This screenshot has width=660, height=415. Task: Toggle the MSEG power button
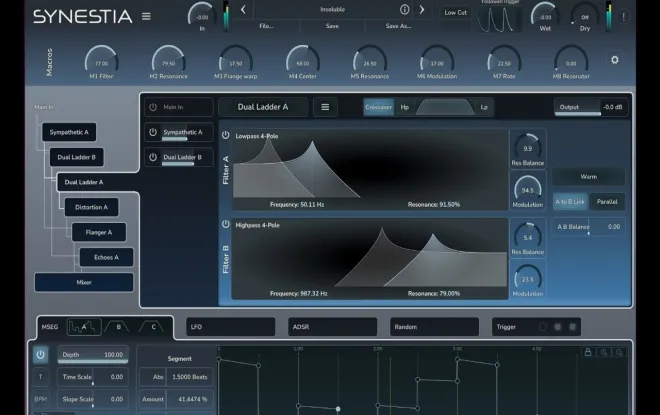[x=40, y=354]
